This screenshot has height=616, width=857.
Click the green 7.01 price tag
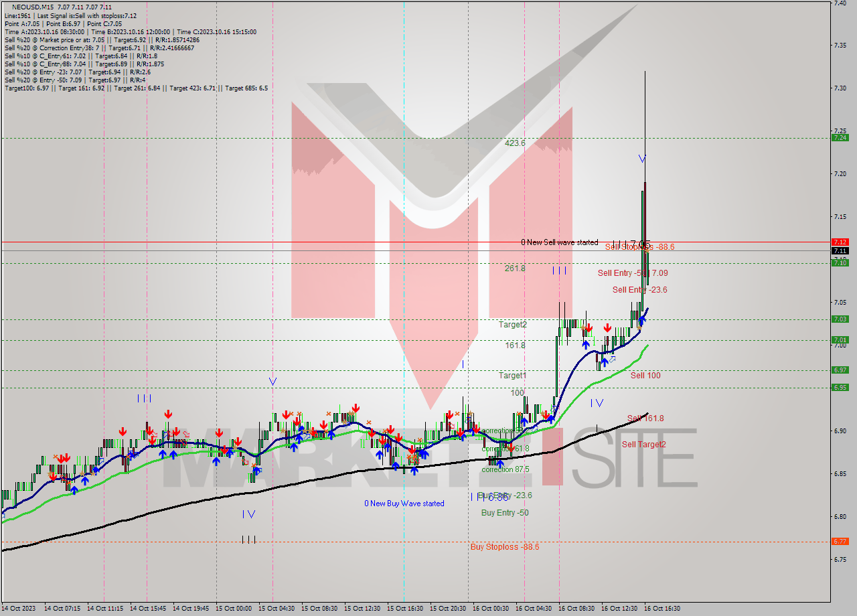point(840,340)
